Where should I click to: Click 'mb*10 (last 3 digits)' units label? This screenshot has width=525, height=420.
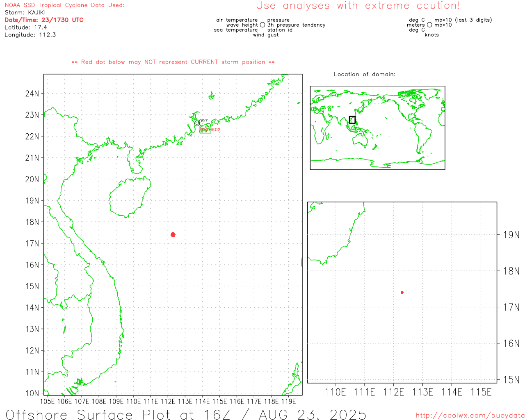(x=463, y=20)
